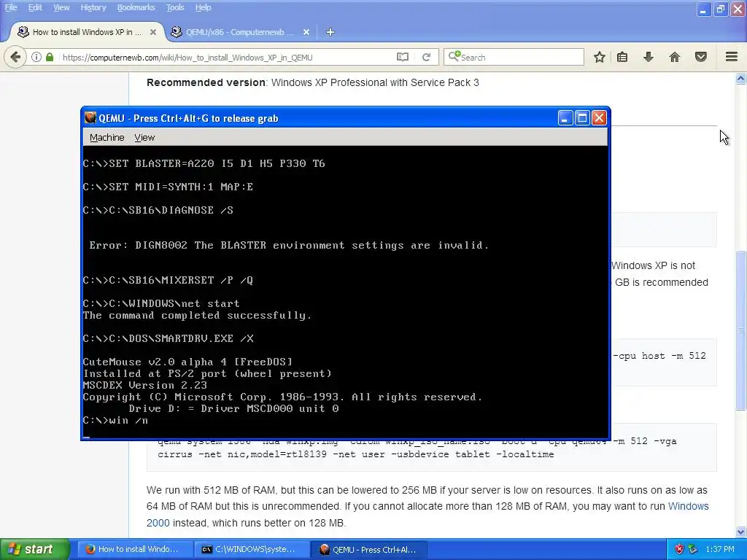Switch to Firefox taskbar button

pyautogui.click(x=135, y=549)
